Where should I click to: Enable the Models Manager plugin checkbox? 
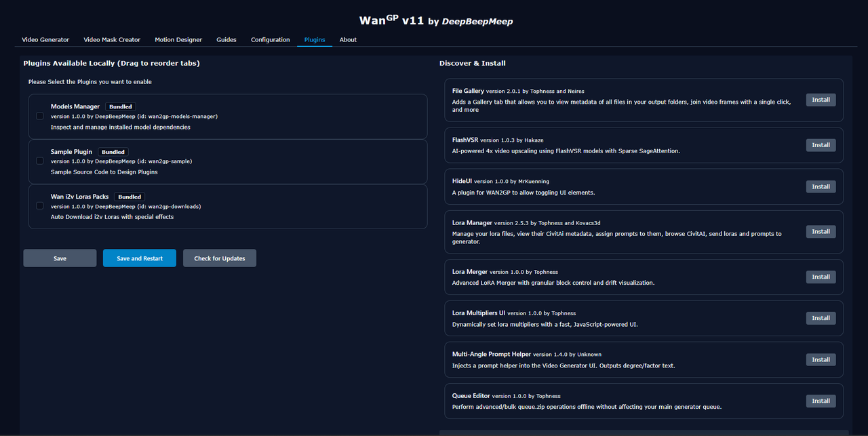40,116
